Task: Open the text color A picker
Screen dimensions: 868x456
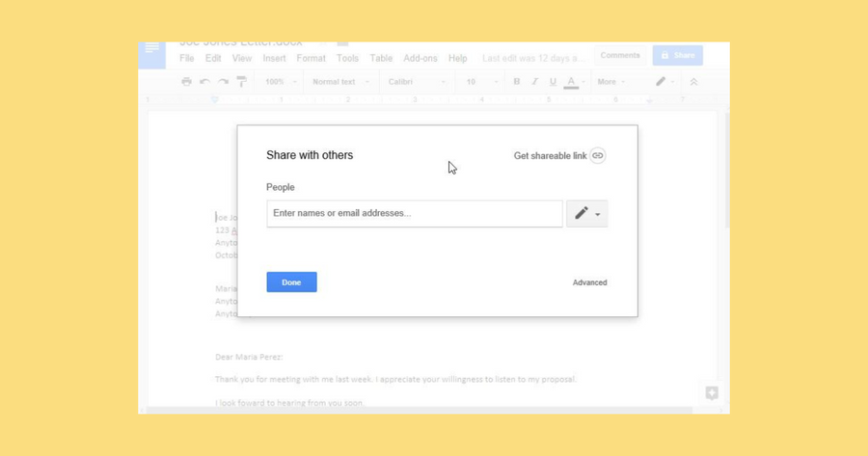Action: [574, 83]
